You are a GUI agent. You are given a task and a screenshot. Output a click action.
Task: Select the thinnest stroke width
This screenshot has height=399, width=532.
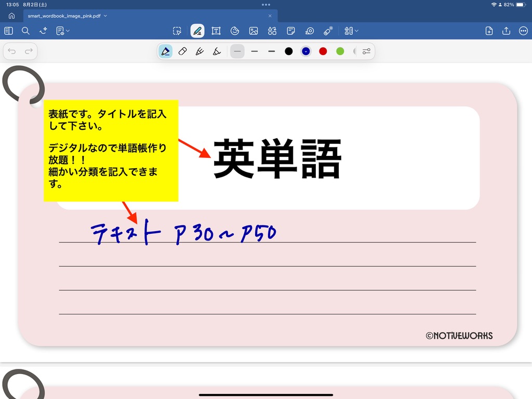[237, 51]
